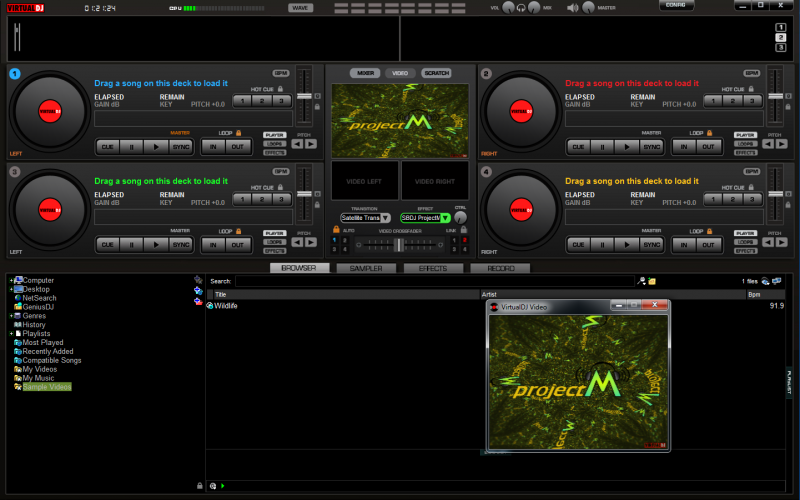800x500 pixels.
Task: Click deck 1 hot cue 2 button
Action: click(x=262, y=101)
